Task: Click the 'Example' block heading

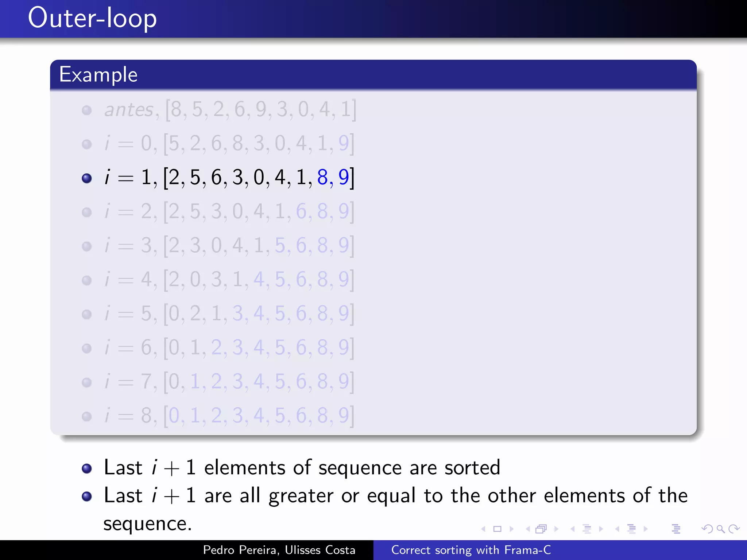Action: (98, 75)
